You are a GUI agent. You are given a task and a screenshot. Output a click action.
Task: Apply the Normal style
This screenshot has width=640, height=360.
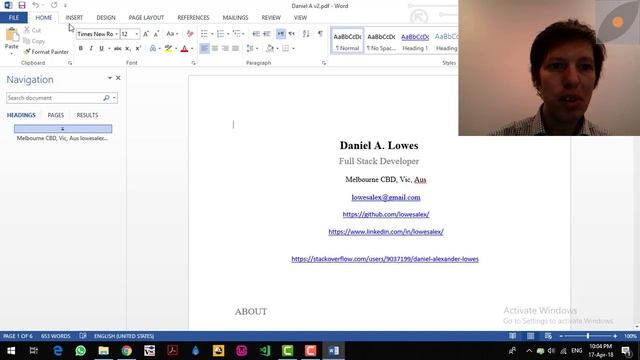coord(347,41)
